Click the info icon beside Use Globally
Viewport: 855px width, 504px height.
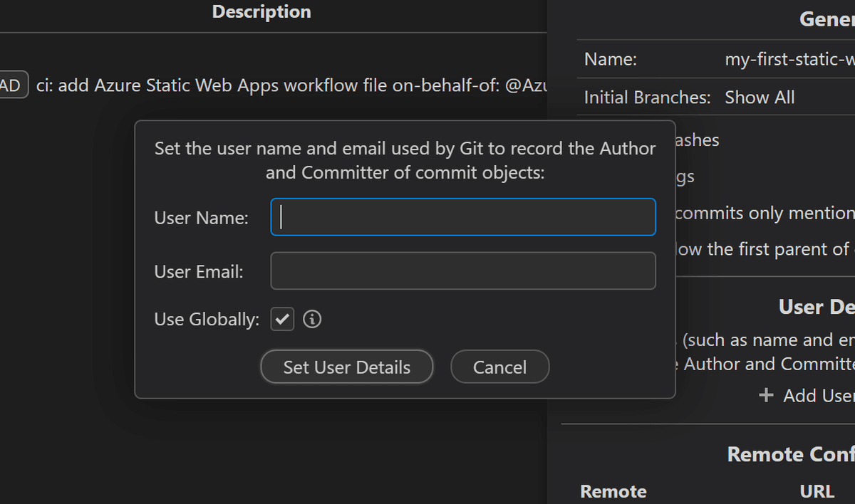click(x=312, y=320)
